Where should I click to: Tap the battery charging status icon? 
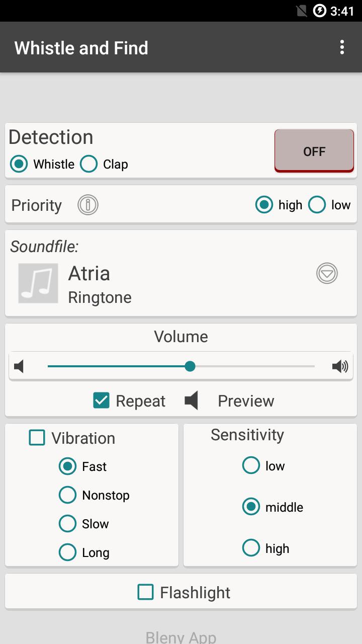coord(320,11)
